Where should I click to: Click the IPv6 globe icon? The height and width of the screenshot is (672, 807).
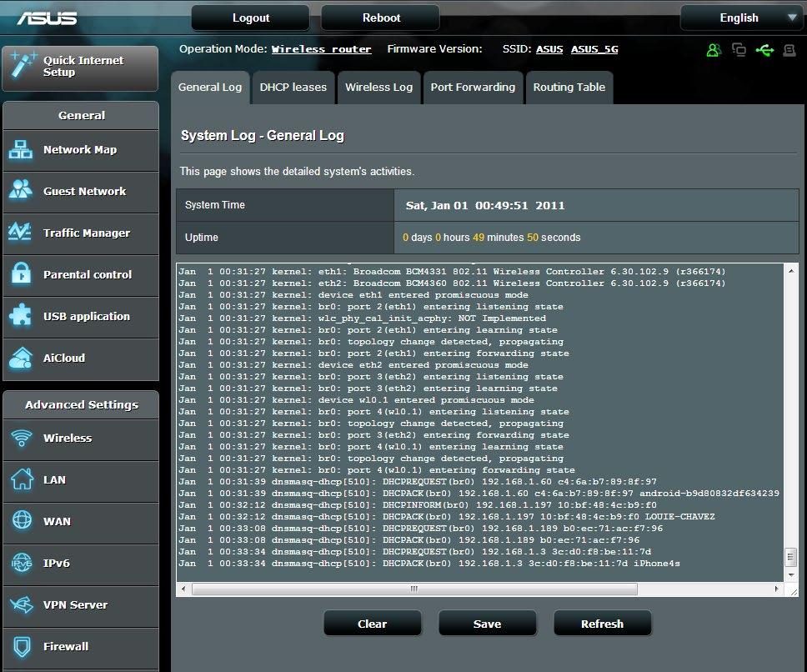(x=22, y=563)
